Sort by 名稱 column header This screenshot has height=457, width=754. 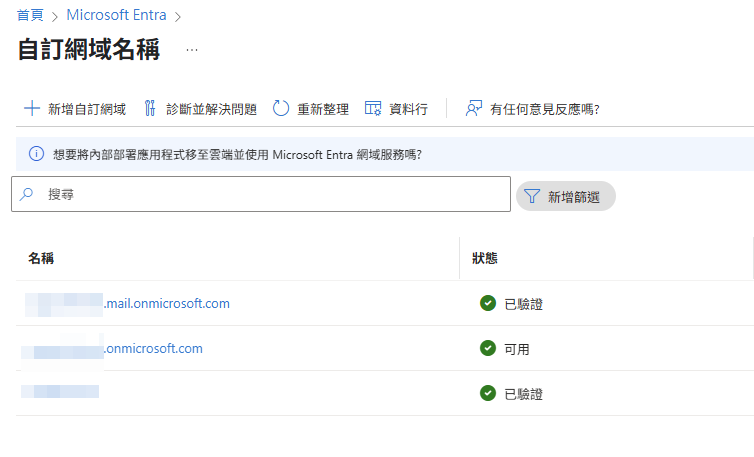41,258
